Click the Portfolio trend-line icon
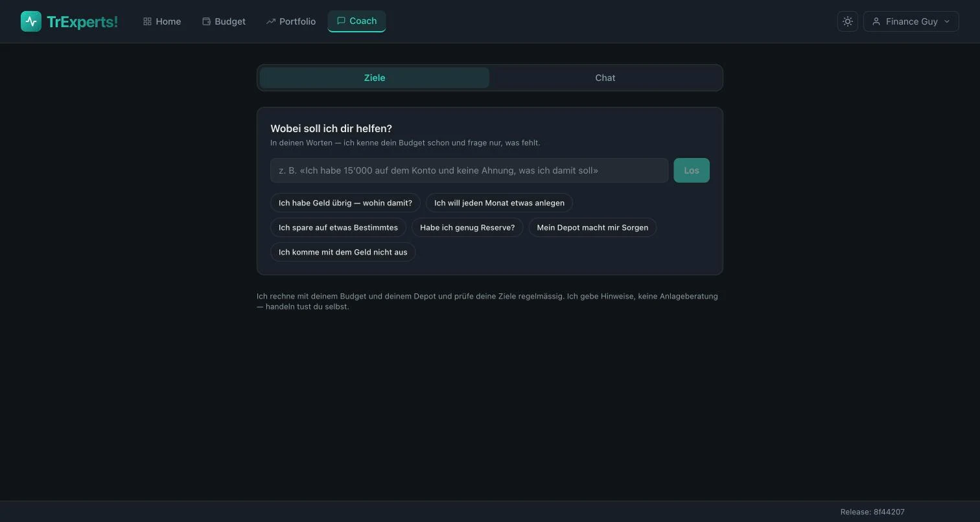 271,21
